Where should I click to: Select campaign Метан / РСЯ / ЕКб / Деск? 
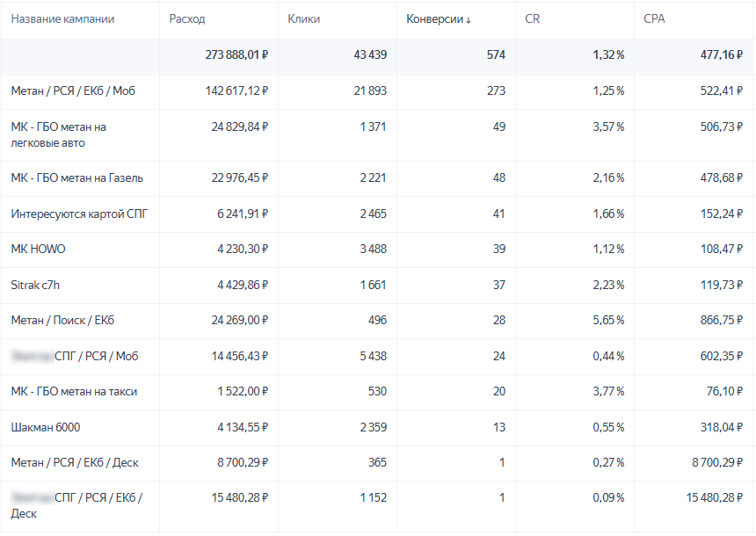[75, 463]
